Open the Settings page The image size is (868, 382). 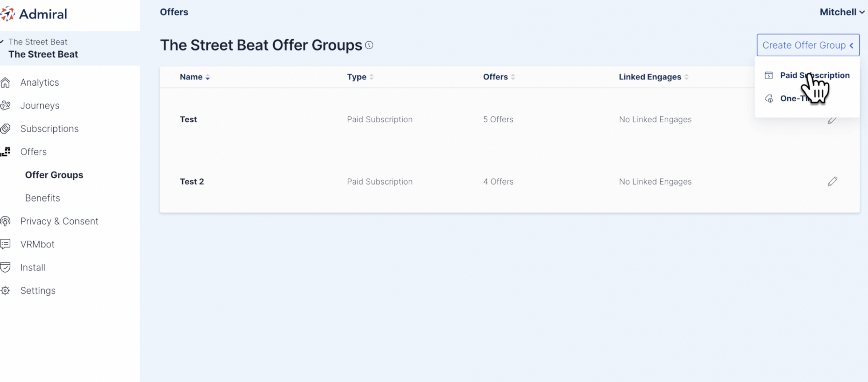[x=38, y=290]
